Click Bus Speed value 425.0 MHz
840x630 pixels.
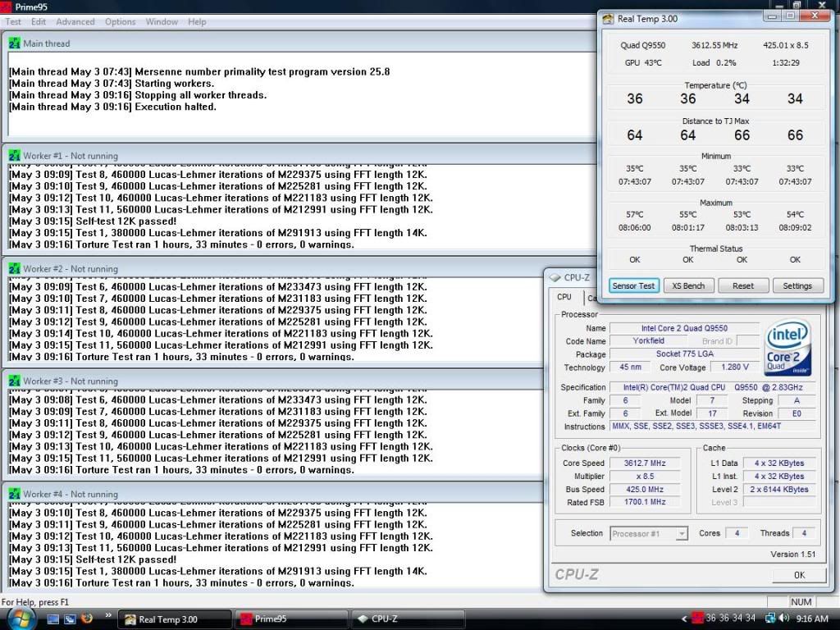pos(645,489)
